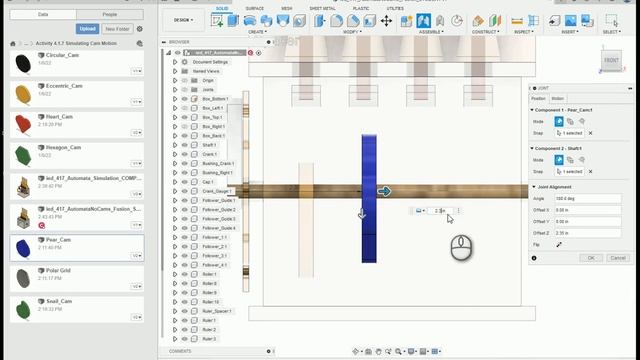Toggle visibility of Joints folder
The height and width of the screenshot is (360, 640).
pos(184,89)
